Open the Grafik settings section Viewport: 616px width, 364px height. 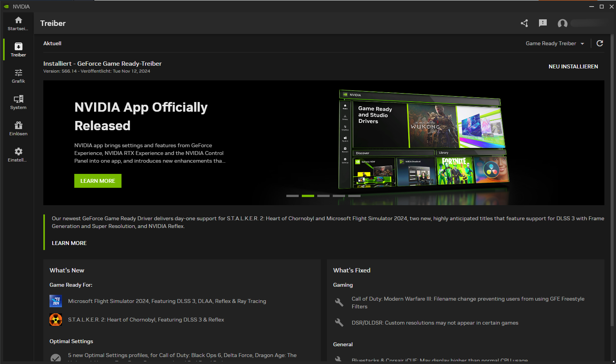(x=18, y=76)
